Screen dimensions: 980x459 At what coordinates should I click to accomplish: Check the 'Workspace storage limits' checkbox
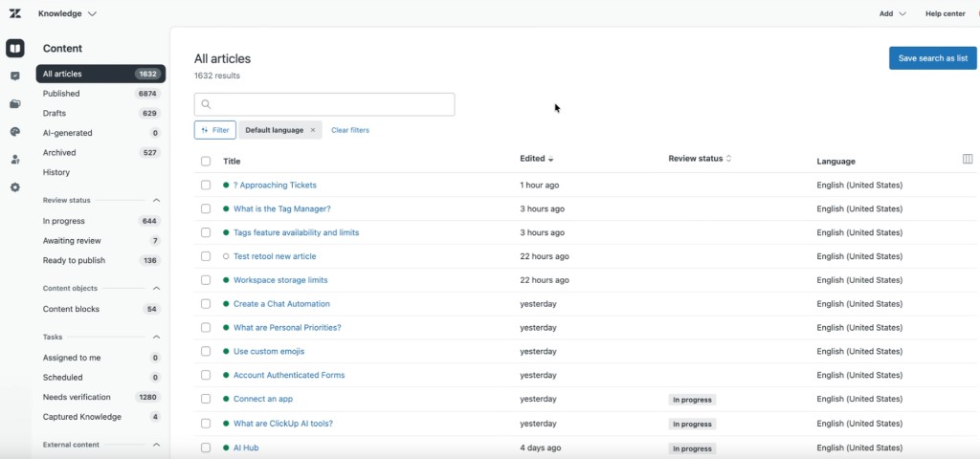[206, 280]
